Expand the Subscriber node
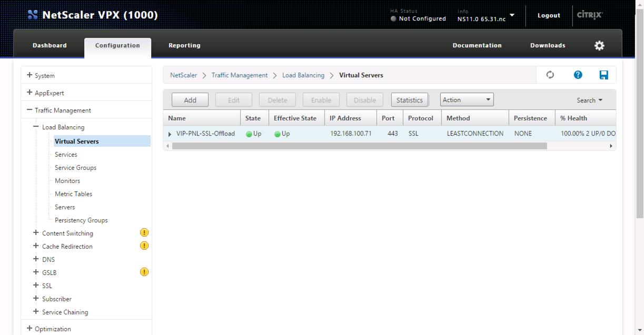644x335 pixels. pyautogui.click(x=36, y=298)
